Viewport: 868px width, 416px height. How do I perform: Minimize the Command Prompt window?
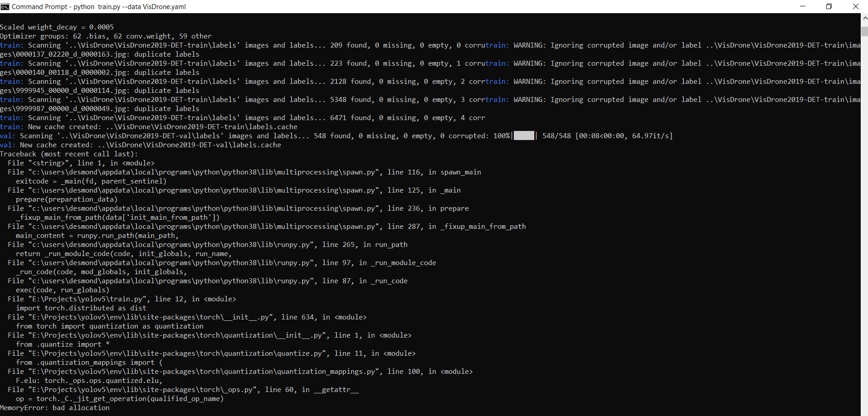(803, 6)
